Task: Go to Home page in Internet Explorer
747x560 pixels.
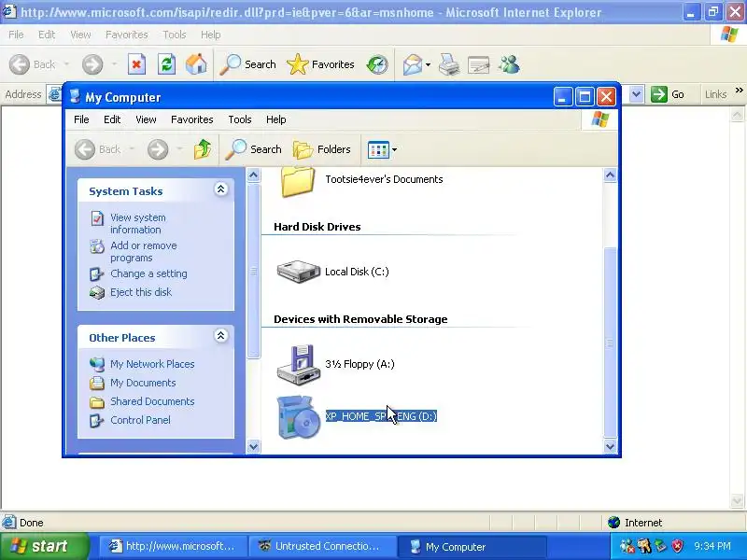Action: coord(196,64)
